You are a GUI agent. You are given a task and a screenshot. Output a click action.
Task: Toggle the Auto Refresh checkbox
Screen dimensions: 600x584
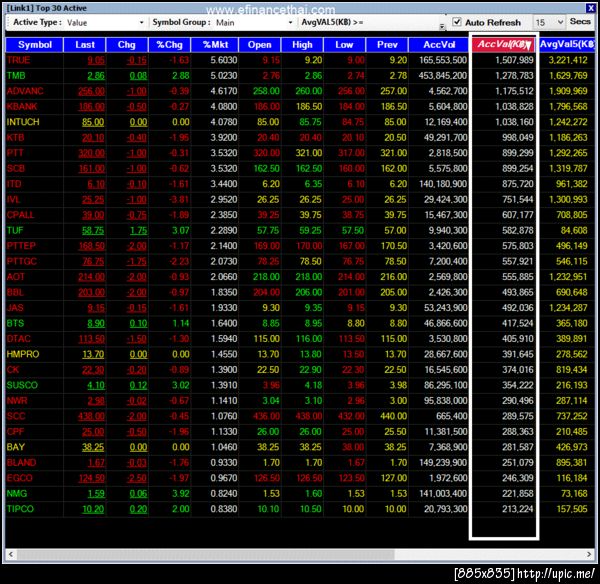tap(457, 22)
